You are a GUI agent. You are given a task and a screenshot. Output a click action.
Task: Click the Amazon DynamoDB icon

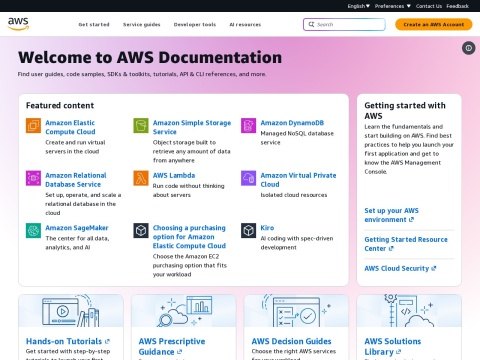(x=249, y=126)
